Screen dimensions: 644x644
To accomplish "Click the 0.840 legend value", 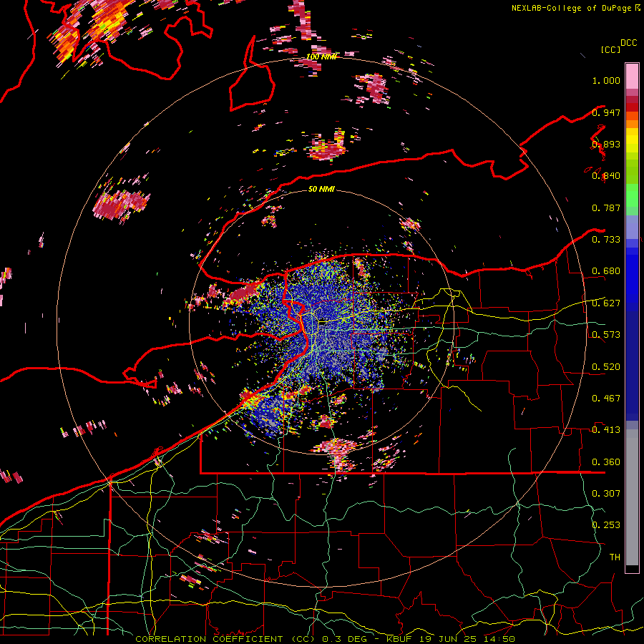I will pyautogui.click(x=606, y=176).
